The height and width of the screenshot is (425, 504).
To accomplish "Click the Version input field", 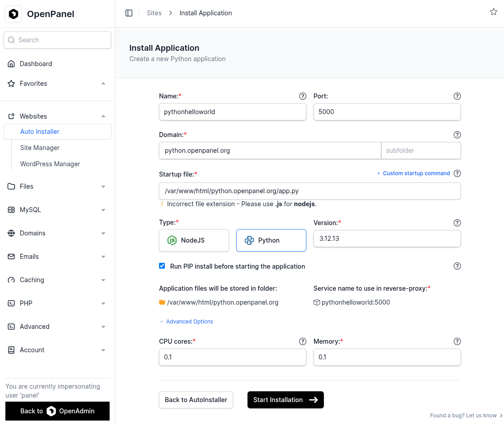I will tap(387, 239).
